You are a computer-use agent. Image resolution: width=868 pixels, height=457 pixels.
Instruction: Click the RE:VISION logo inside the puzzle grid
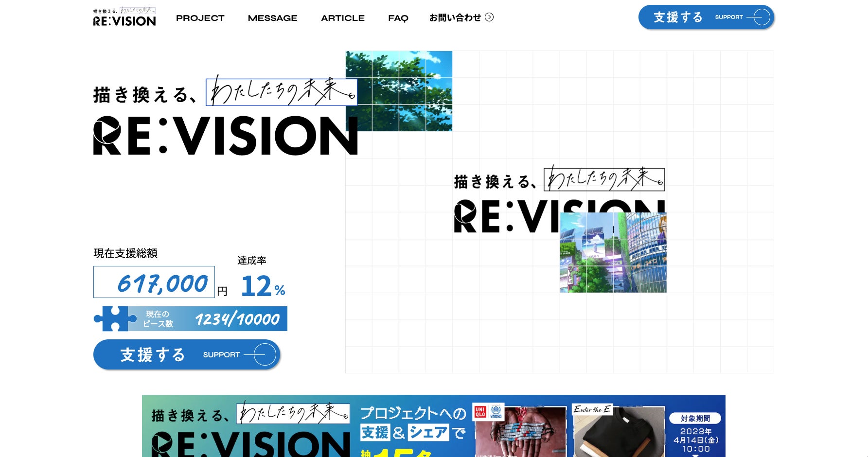pyautogui.click(x=559, y=199)
